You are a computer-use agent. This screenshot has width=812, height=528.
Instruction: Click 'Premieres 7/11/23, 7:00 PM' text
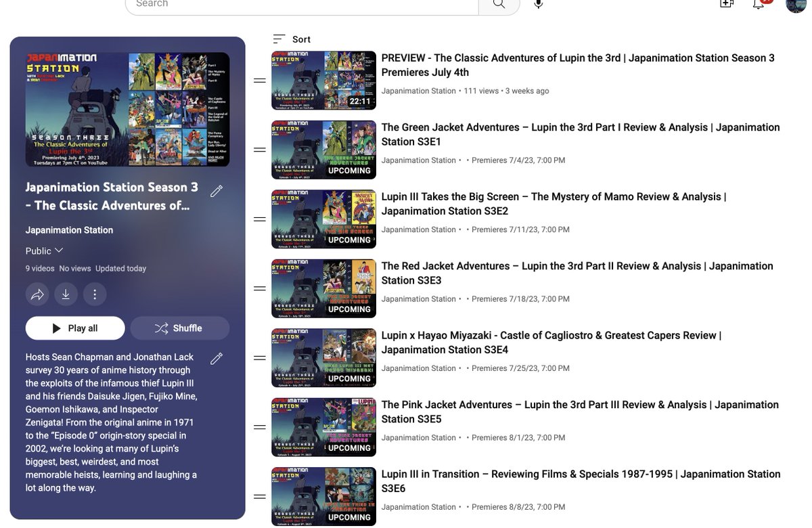point(520,229)
